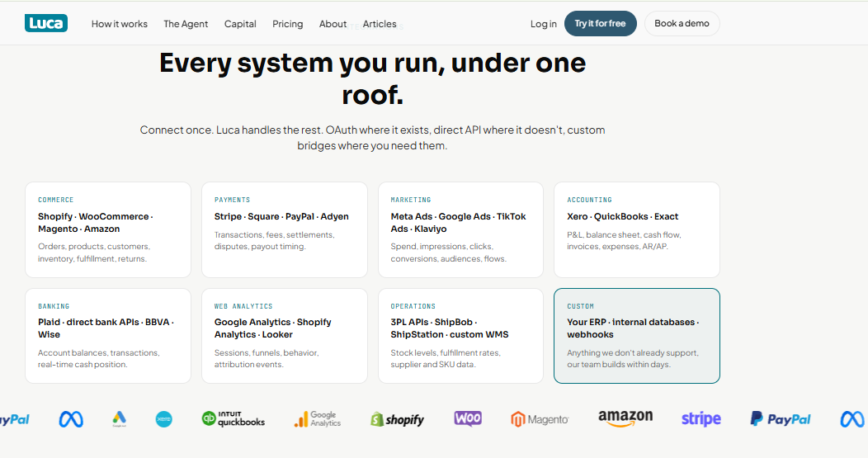868x458 pixels.
Task: Open the About nav link
Action: (x=333, y=24)
